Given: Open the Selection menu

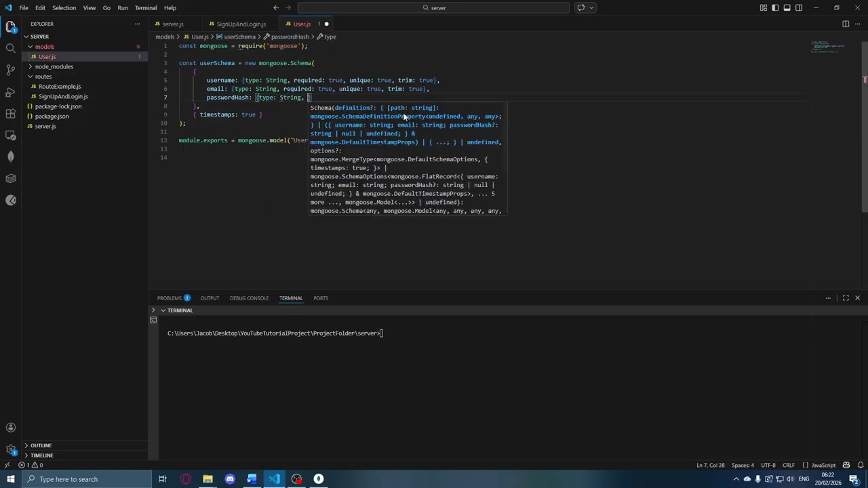Looking at the screenshot, I should (64, 7).
